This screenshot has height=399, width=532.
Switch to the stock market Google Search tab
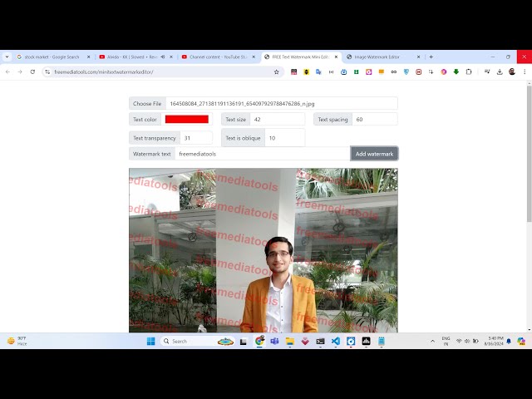[52, 57]
